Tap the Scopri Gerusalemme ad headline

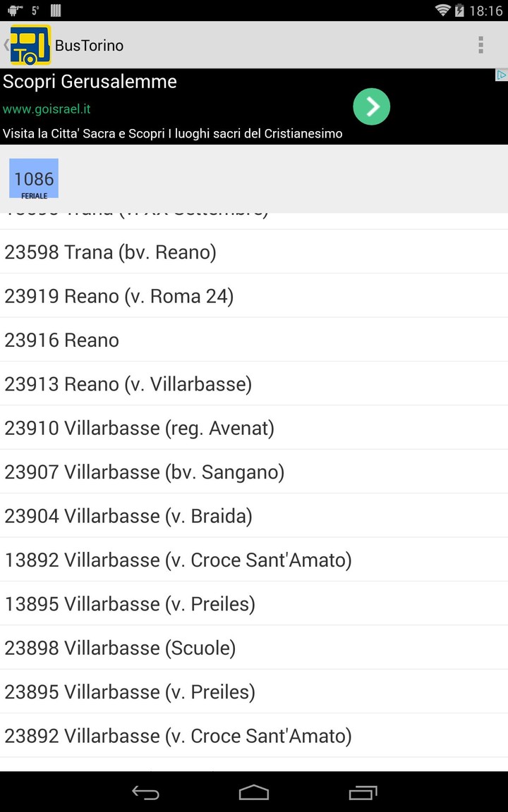(90, 81)
